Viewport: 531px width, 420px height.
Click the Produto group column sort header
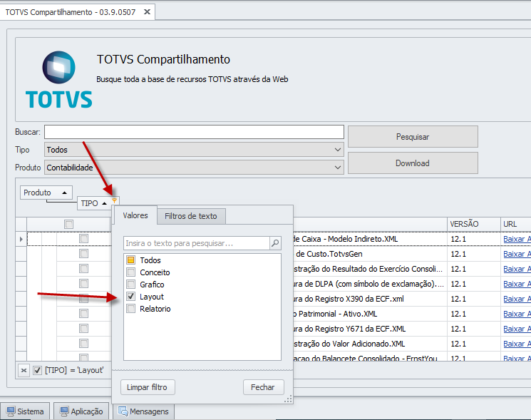pyautogui.click(x=46, y=193)
